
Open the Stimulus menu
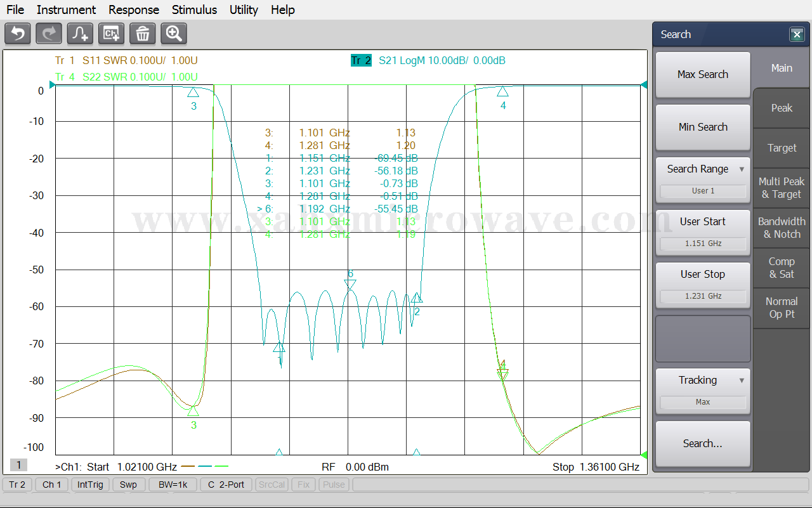[x=194, y=10]
